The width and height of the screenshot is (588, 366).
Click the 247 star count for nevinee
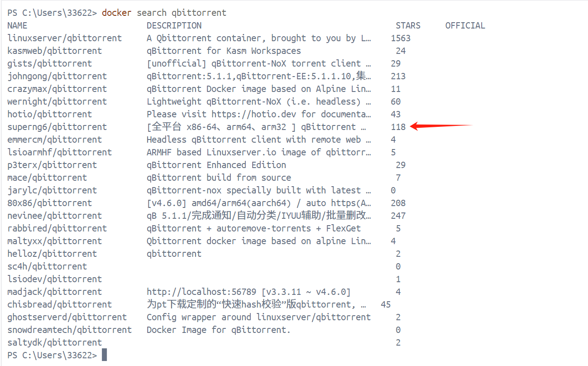click(x=398, y=216)
